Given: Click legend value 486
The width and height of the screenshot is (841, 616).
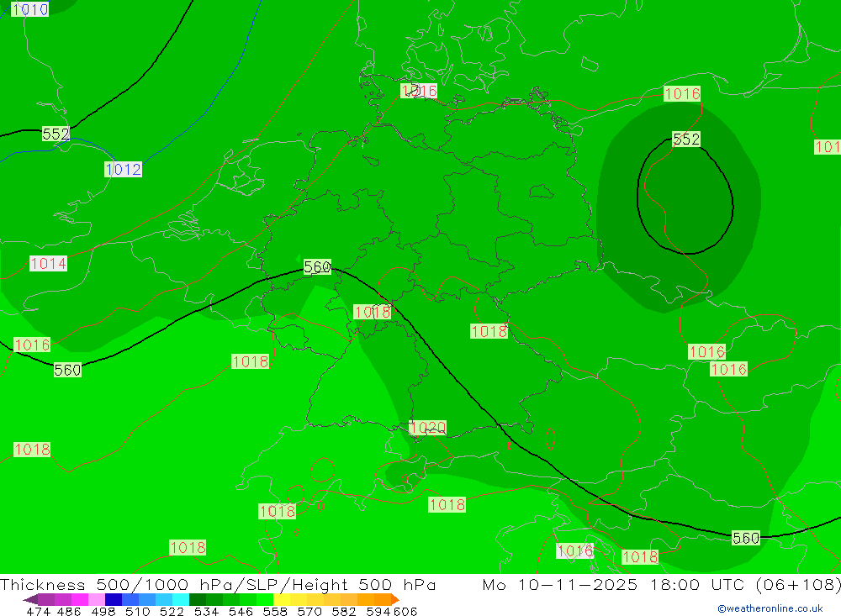Looking at the screenshot, I should (68, 611).
